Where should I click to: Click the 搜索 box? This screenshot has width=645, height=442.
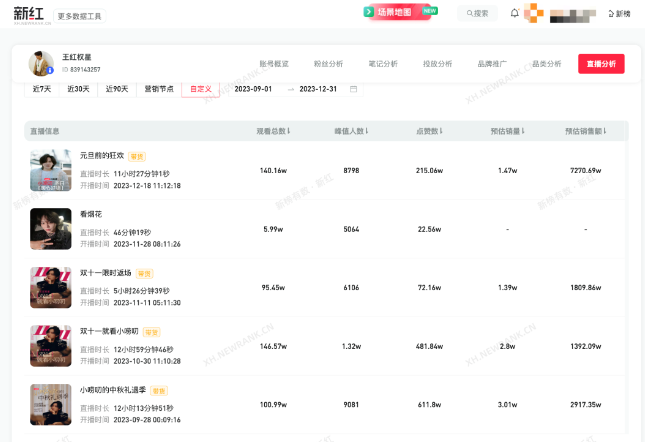click(477, 14)
